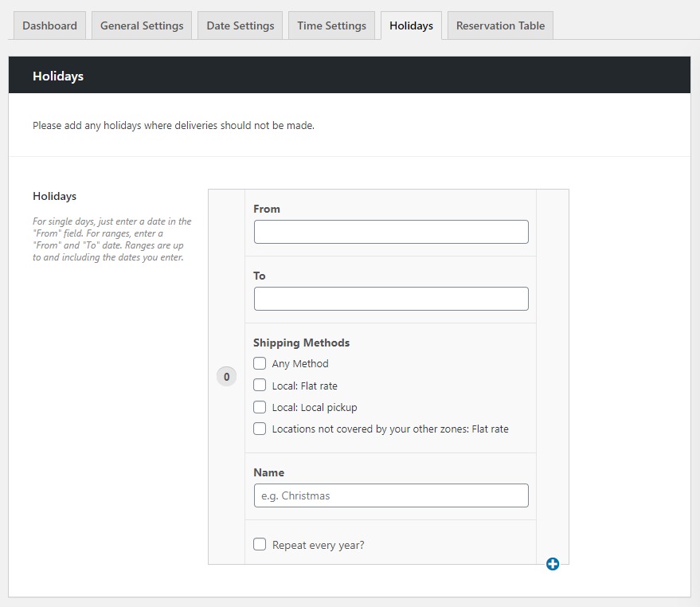Focus the holiday Name text field

click(391, 495)
